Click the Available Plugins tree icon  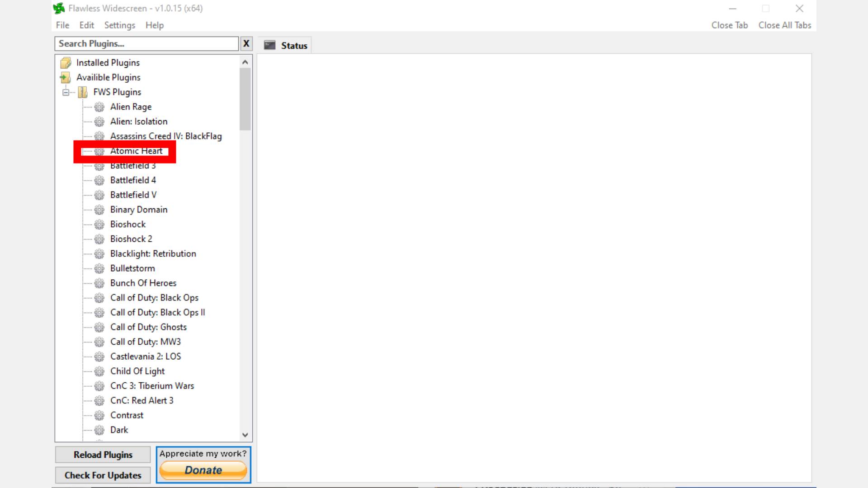pyautogui.click(x=66, y=77)
